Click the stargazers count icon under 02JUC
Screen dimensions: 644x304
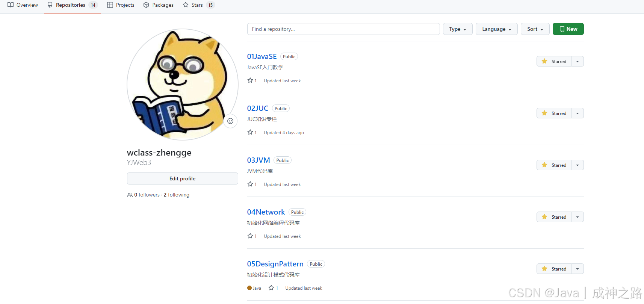pyautogui.click(x=250, y=132)
